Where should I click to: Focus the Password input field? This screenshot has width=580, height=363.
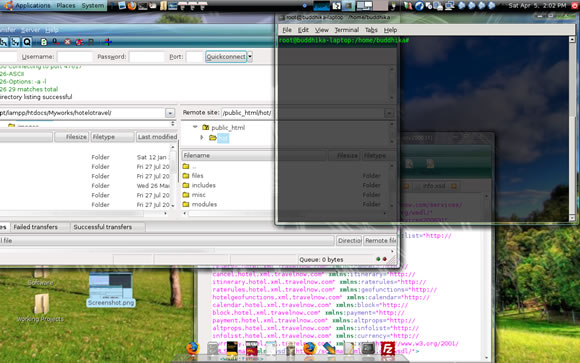(147, 57)
